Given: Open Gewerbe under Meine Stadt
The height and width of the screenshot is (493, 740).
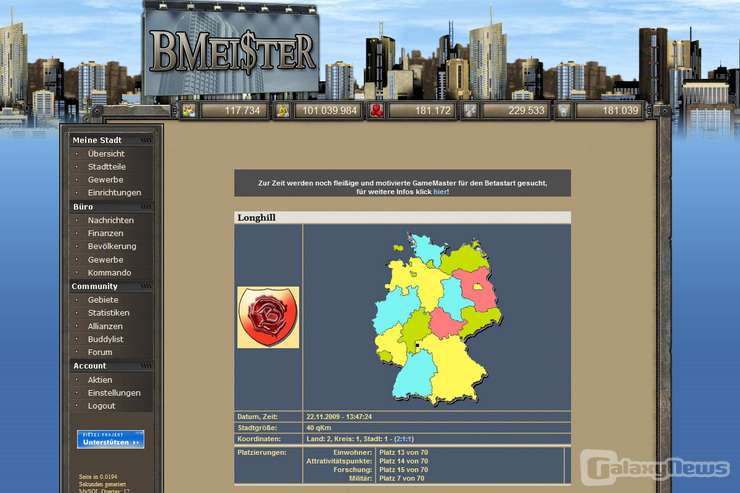Looking at the screenshot, I should [x=105, y=180].
